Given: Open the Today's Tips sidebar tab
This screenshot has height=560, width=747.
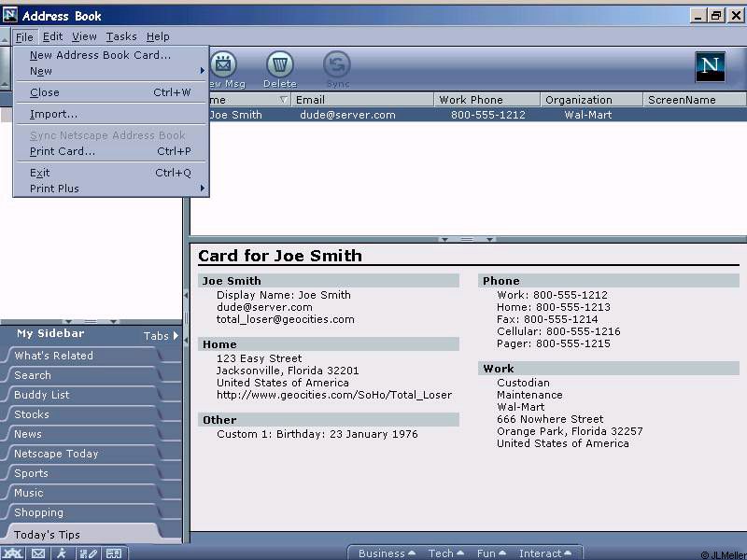Looking at the screenshot, I should [x=83, y=534].
